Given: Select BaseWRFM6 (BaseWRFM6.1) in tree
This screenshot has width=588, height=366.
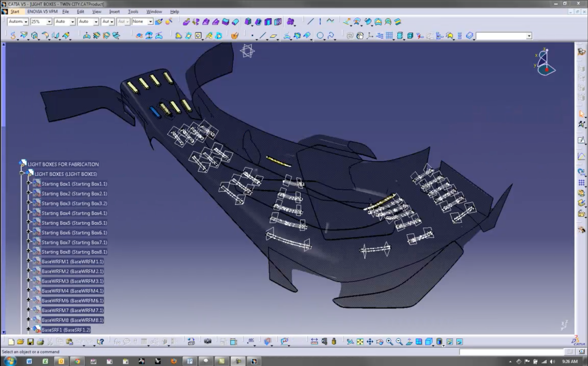Looking at the screenshot, I should click(x=72, y=301).
